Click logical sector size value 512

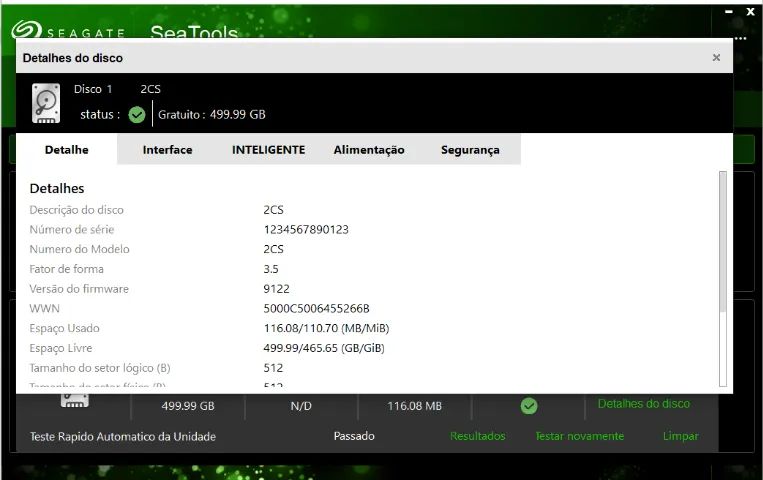273,368
